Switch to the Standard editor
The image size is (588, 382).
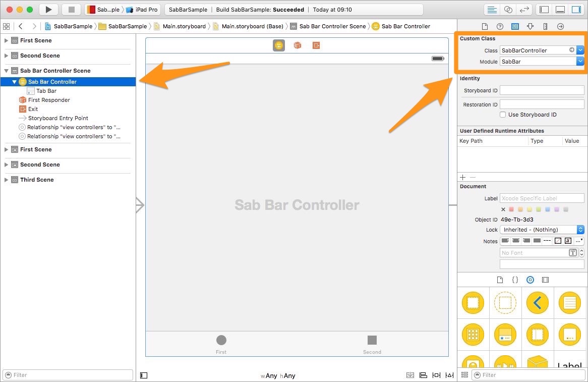[492, 10]
